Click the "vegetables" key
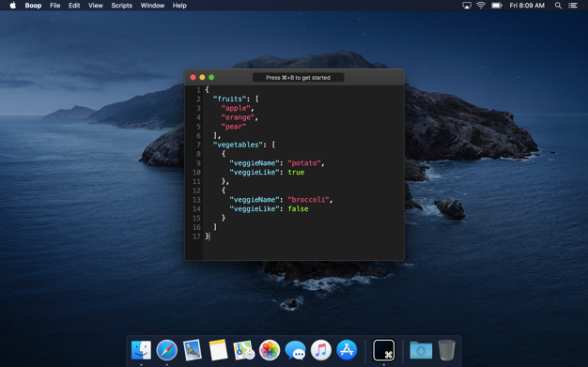588x367 pixels. pos(238,145)
